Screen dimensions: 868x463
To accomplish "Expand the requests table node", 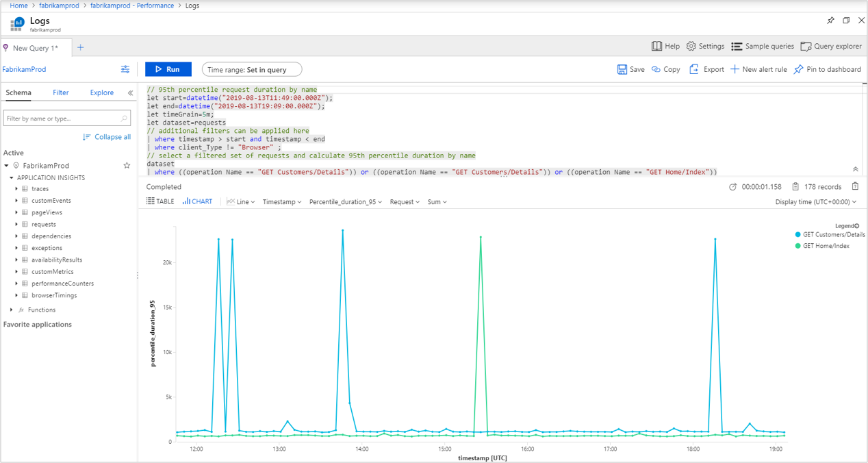I will click(x=16, y=225).
